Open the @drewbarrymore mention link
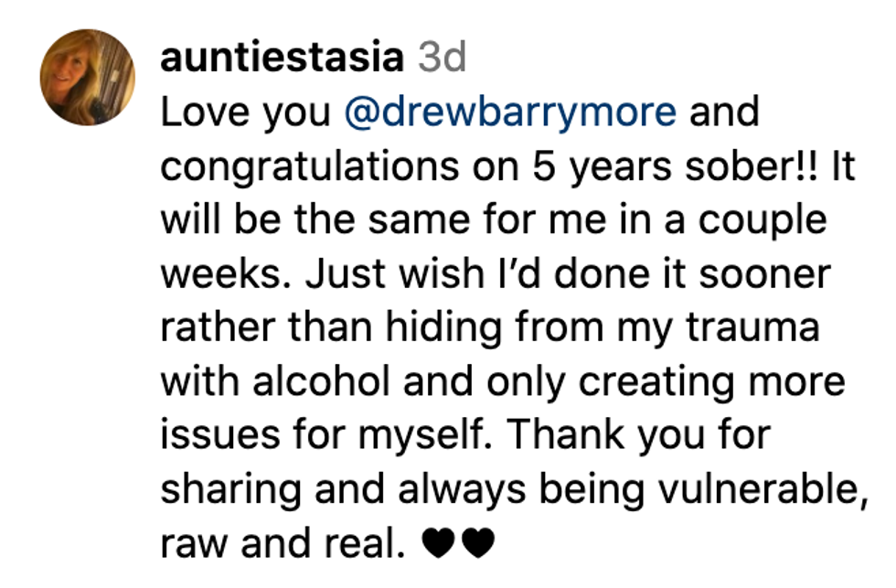Screen dimensions: 896x588 click(x=510, y=112)
